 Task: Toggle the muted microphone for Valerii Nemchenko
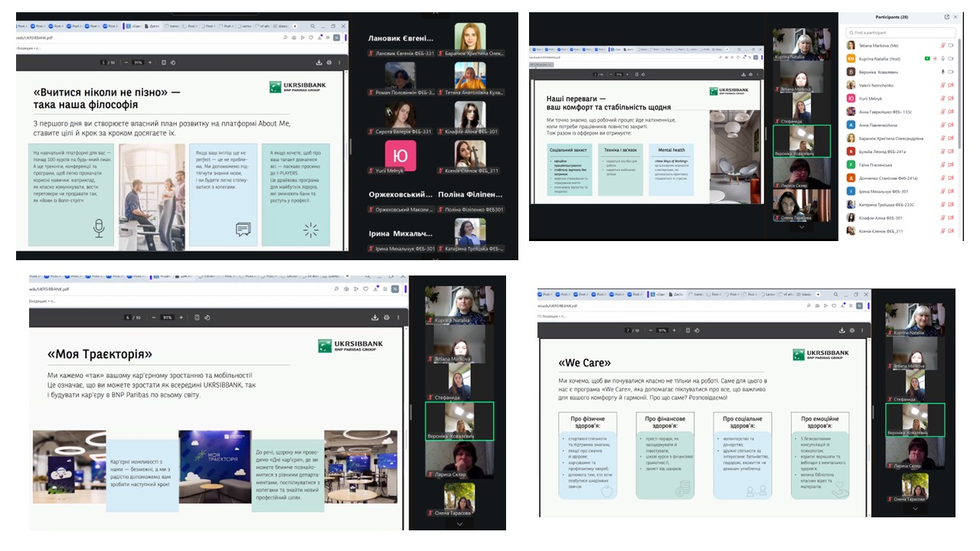pos(942,85)
